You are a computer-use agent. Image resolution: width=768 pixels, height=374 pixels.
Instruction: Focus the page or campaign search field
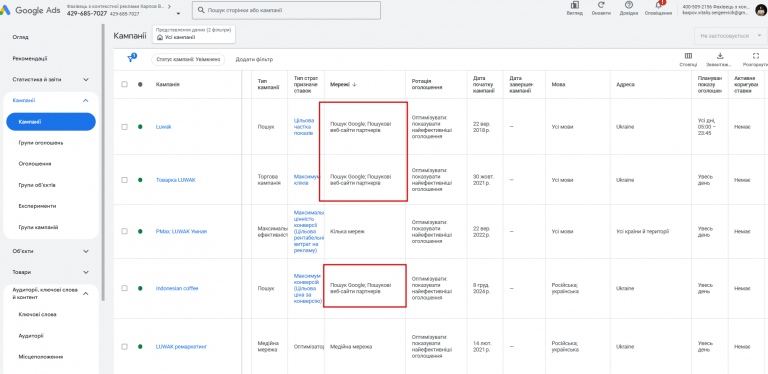click(286, 10)
